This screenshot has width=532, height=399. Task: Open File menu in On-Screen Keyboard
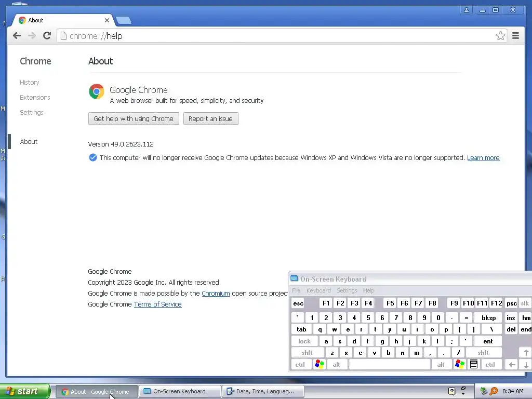[x=296, y=290]
